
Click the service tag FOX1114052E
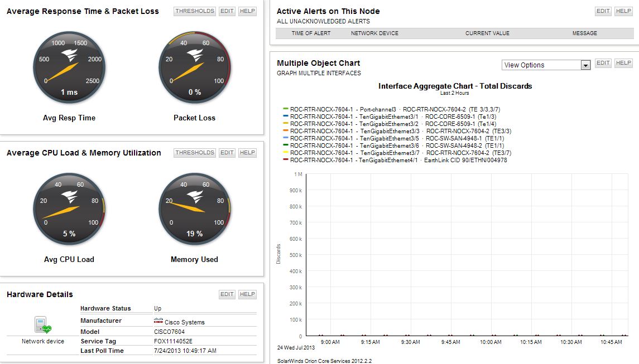[173, 341]
